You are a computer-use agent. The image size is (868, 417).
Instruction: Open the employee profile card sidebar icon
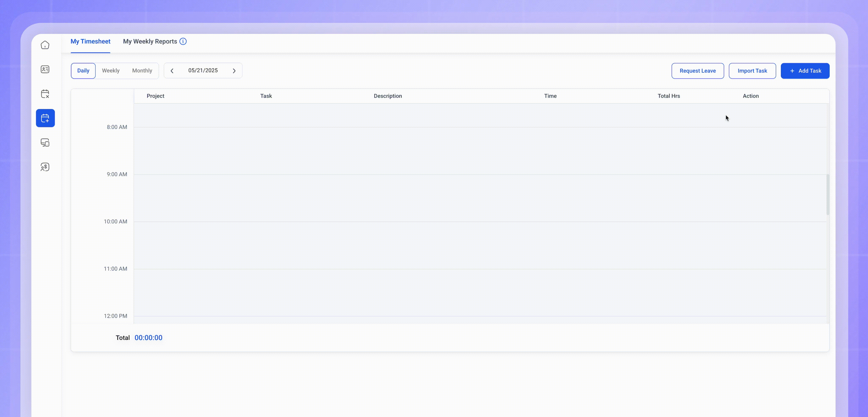point(45,69)
